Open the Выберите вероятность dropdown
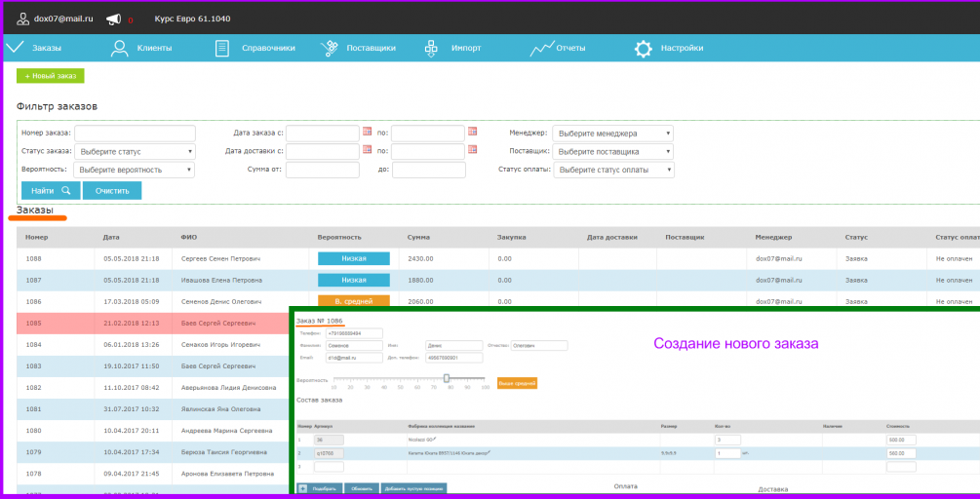The height and width of the screenshot is (499, 980). click(x=134, y=170)
